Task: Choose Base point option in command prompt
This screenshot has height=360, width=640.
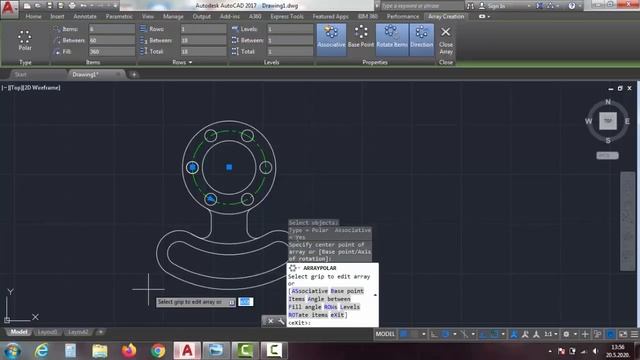Action: coord(347,291)
